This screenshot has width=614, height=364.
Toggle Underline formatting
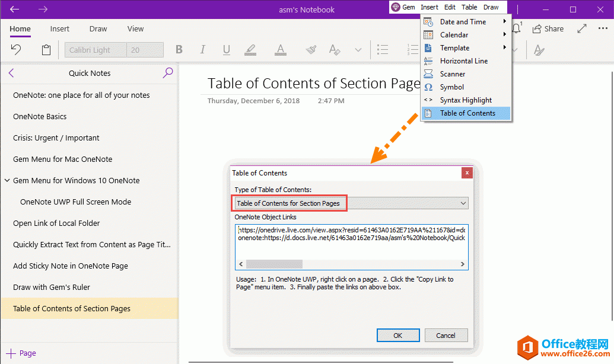(x=227, y=50)
